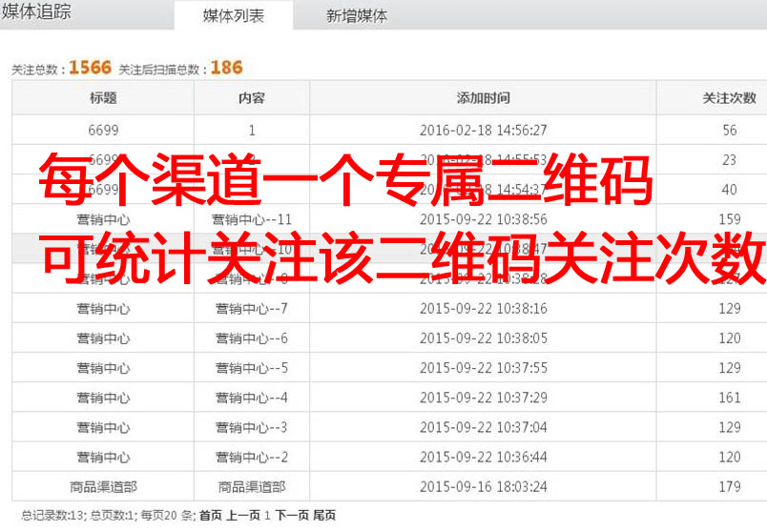767x532 pixels.
Task: Go to first page via 首页
Action: [210, 516]
